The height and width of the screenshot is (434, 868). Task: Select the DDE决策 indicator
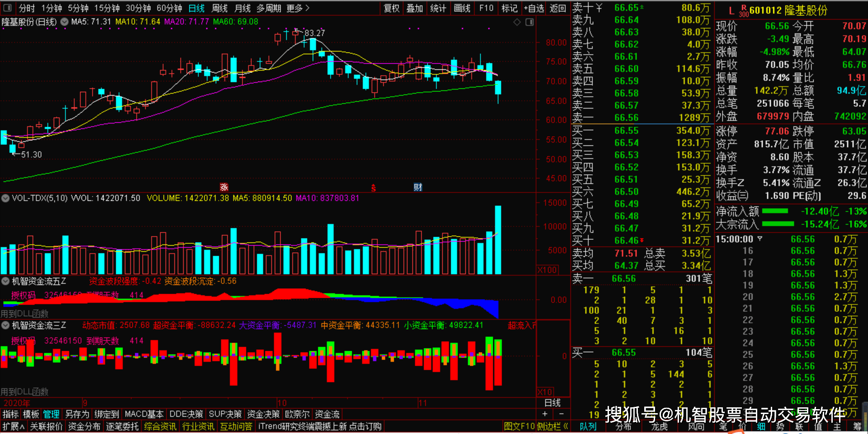(x=186, y=414)
